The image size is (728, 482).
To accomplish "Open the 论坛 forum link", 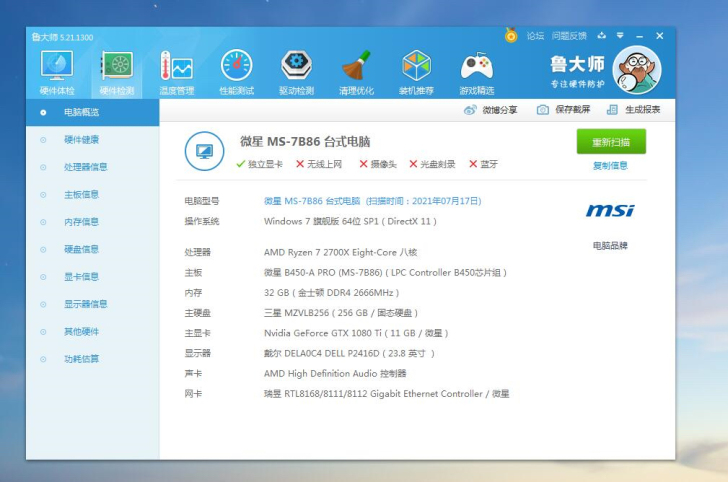I will tap(535, 36).
